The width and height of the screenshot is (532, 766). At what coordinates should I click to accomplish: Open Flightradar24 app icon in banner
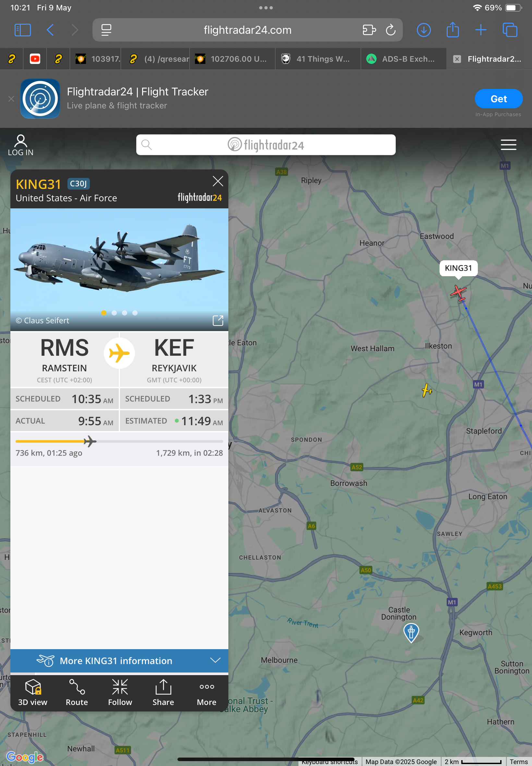pyautogui.click(x=40, y=99)
